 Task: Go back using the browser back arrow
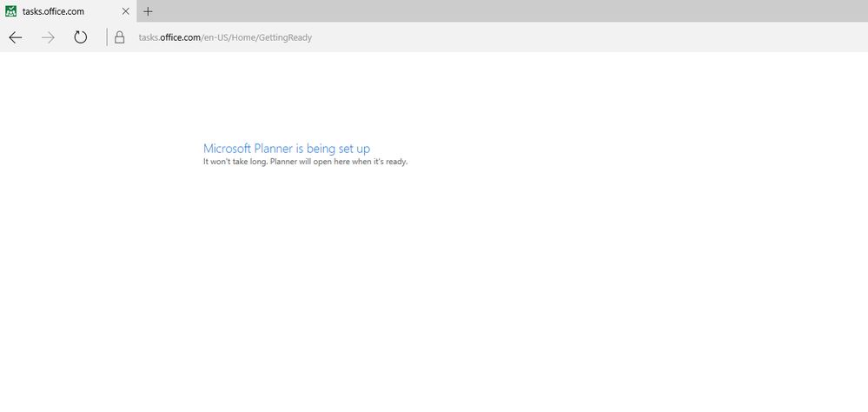(x=16, y=37)
